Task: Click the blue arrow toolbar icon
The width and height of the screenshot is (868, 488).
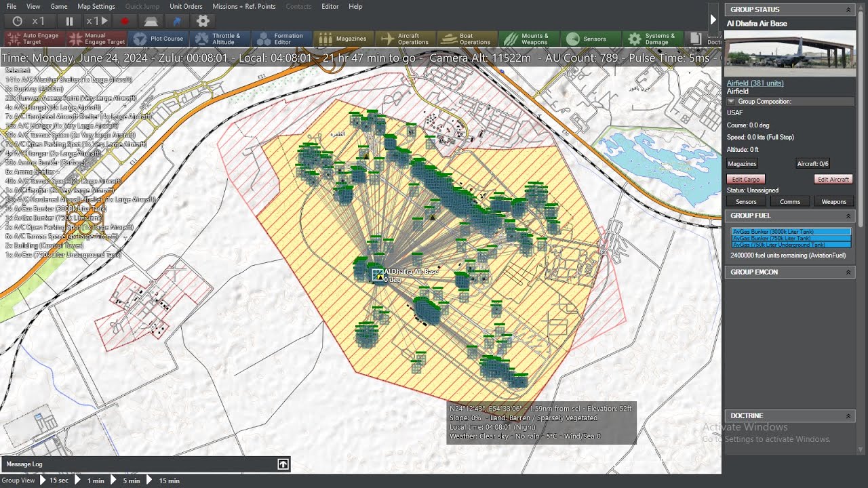Action: [177, 22]
